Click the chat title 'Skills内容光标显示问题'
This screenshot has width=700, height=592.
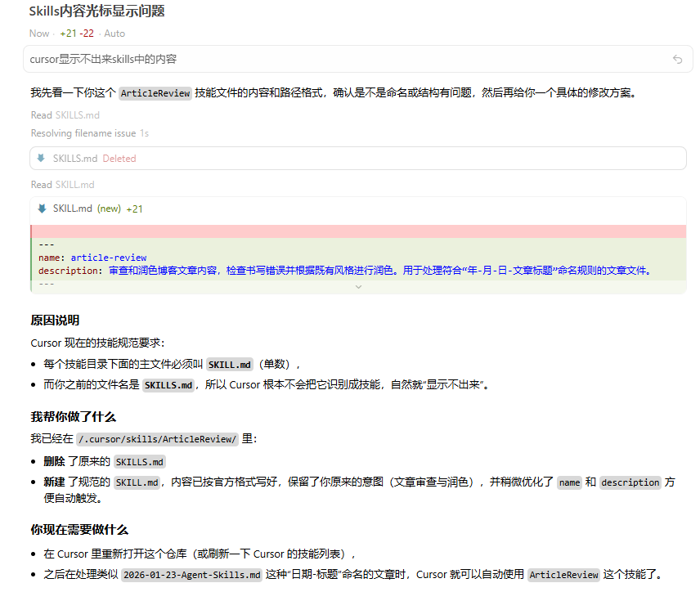[96, 11]
